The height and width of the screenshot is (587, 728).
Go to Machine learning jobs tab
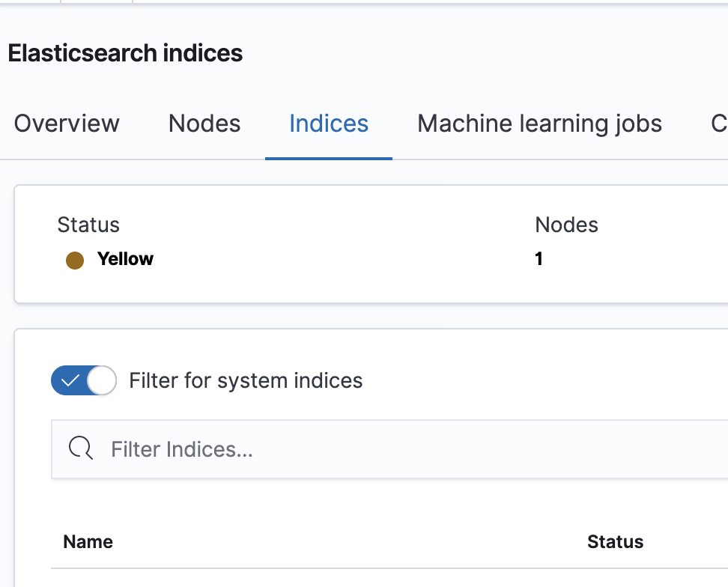(x=539, y=124)
